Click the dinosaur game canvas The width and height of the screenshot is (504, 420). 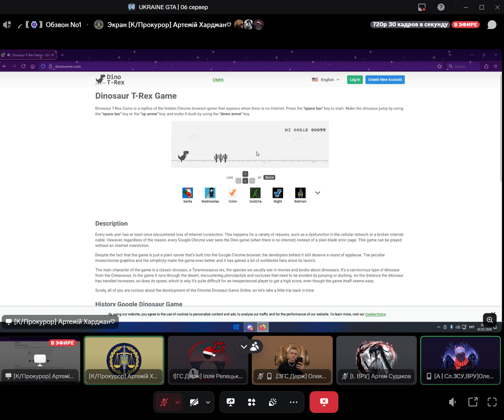click(250, 144)
